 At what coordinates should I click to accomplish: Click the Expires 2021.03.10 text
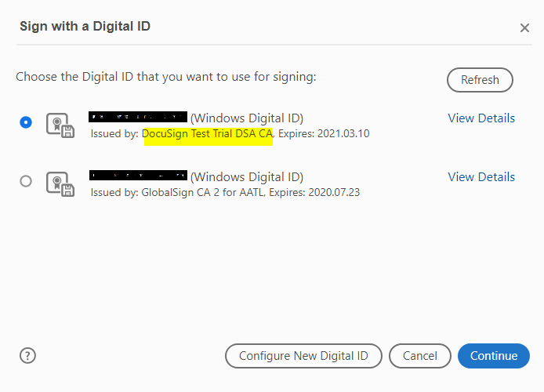pyautogui.click(x=323, y=133)
